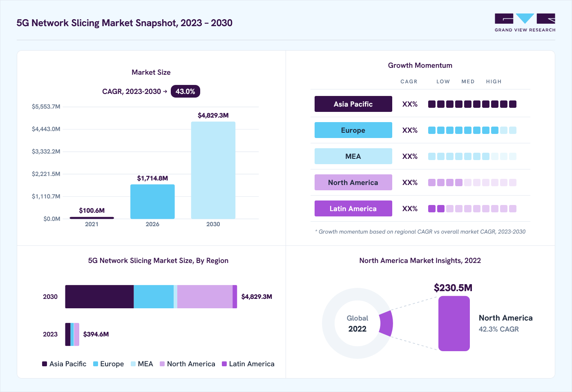The height and width of the screenshot is (392, 572).
Task: Click the XX% value in Asia Pacific row
Action: click(410, 104)
